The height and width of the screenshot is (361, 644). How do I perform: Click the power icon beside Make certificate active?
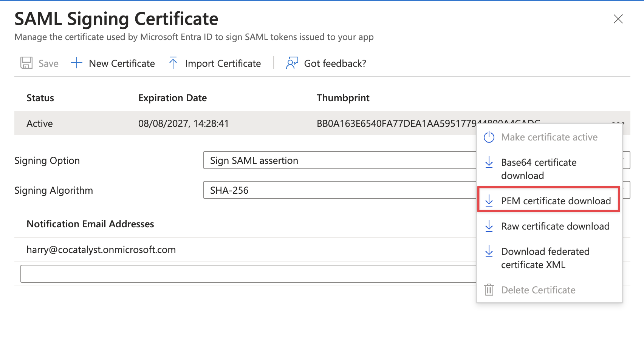tap(489, 137)
